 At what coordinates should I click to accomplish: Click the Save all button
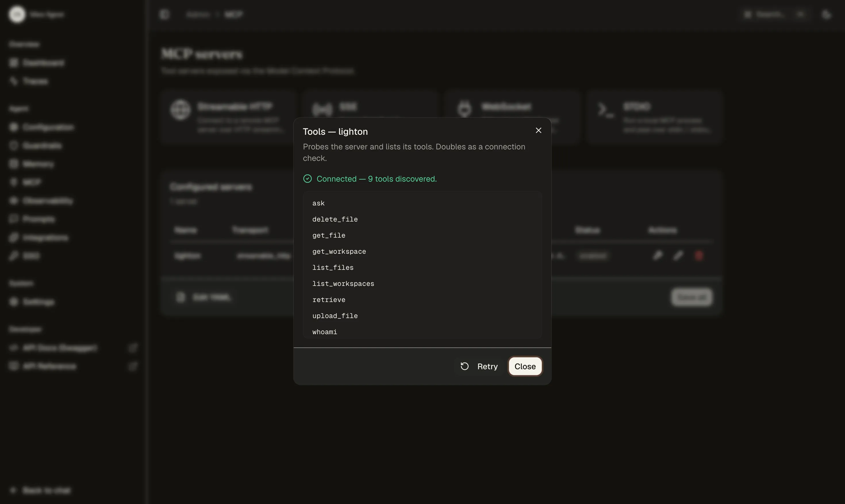point(692,297)
